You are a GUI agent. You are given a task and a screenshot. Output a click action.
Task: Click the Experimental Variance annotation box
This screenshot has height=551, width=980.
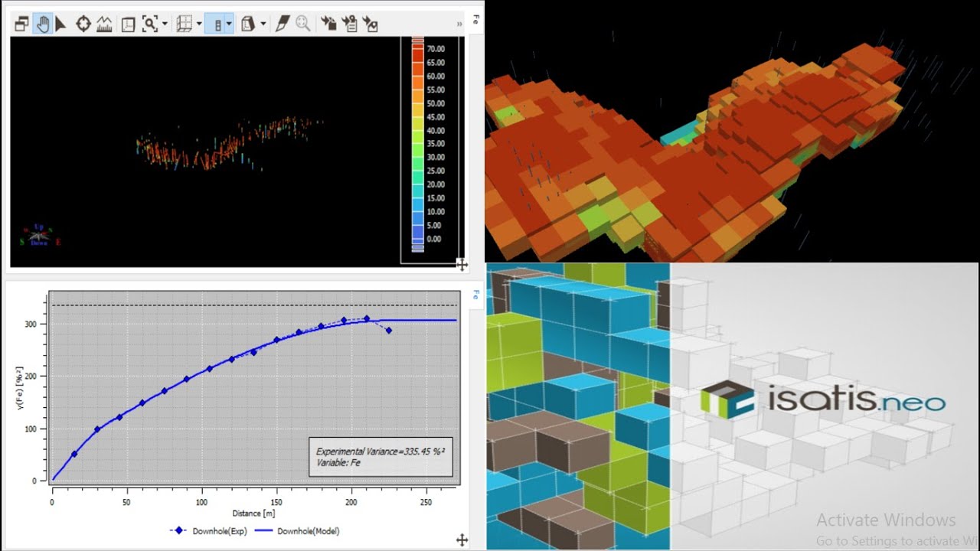pos(380,457)
